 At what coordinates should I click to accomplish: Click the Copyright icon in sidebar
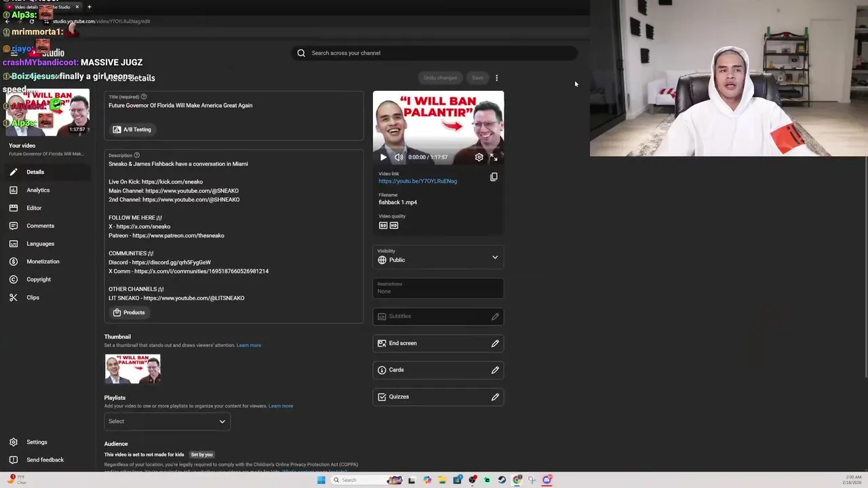click(x=13, y=279)
